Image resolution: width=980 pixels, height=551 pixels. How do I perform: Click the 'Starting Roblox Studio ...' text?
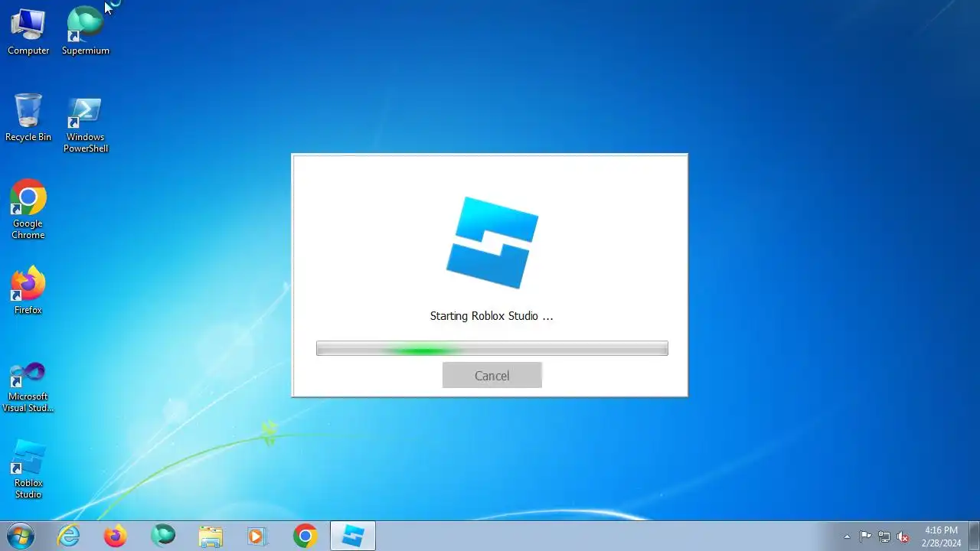pos(492,315)
